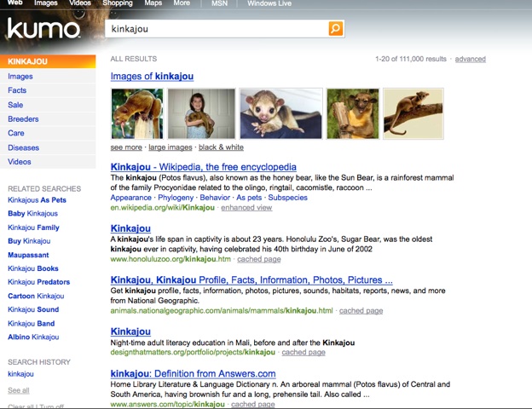
Task: Open cached page for honoluluzoo.org result
Action: (x=259, y=259)
